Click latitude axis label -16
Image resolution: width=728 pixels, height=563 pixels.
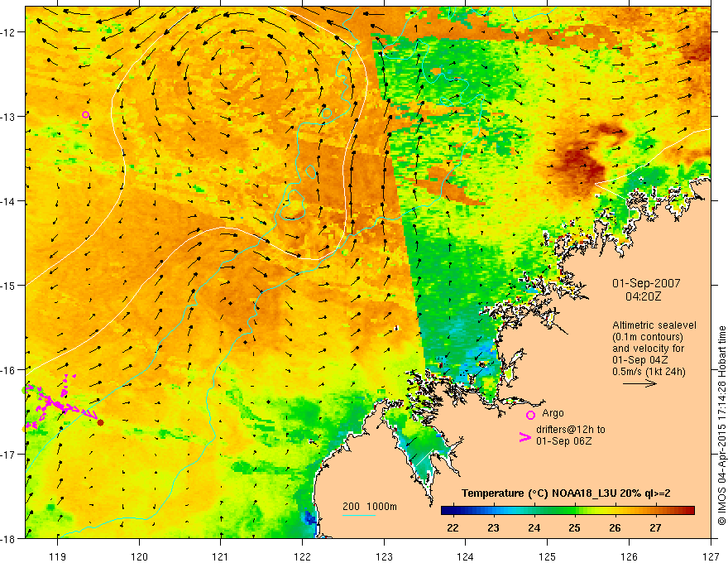9,370
